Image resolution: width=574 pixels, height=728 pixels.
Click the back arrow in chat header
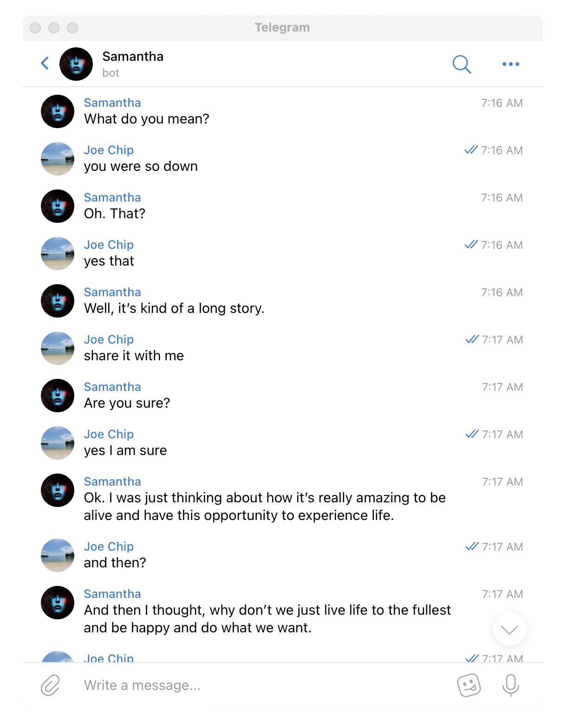(45, 64)
